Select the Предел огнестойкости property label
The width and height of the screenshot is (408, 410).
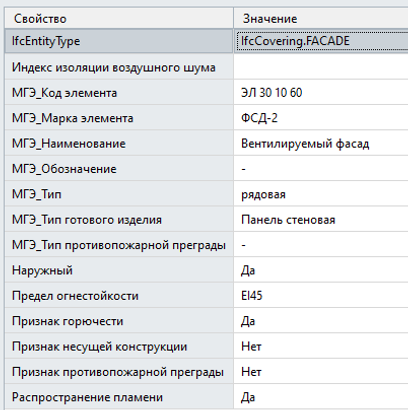point(75,296)
